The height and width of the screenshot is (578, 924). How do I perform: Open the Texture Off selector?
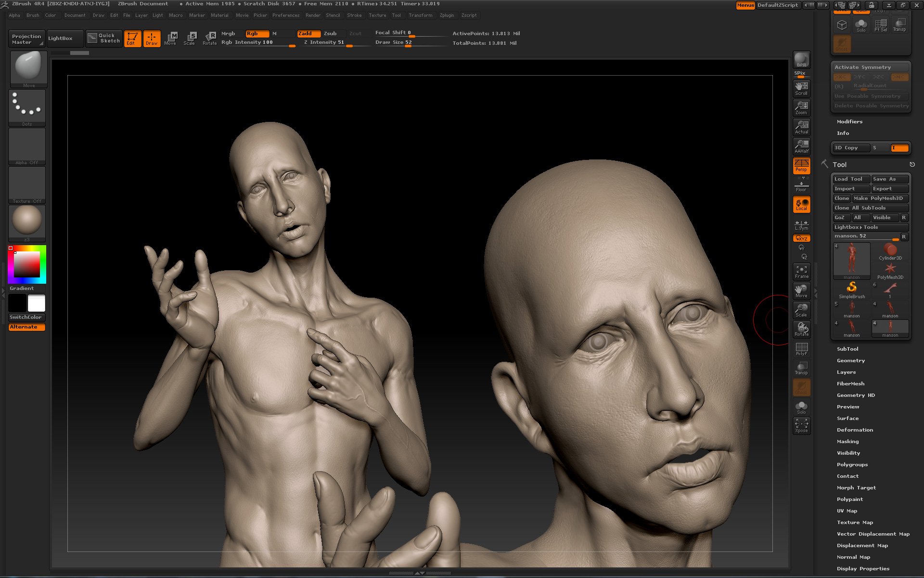click(27, 185)
